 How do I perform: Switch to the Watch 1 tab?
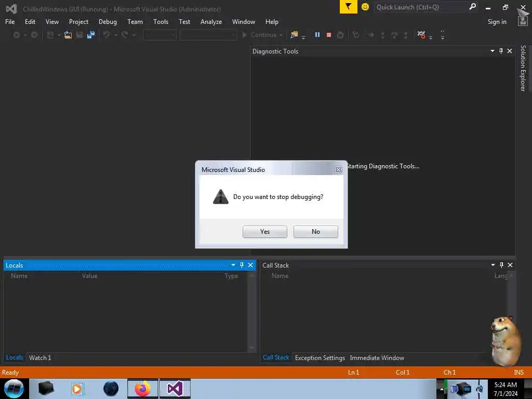[40, 357]
